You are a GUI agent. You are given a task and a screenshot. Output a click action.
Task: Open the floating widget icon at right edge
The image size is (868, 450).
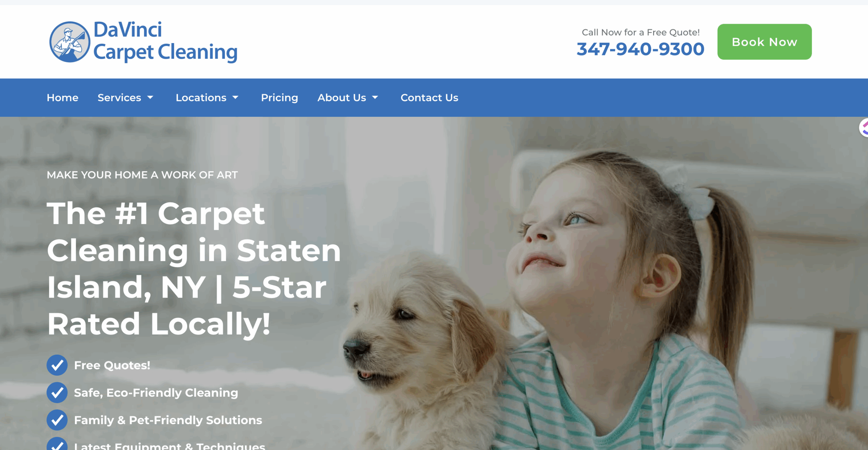864,128
